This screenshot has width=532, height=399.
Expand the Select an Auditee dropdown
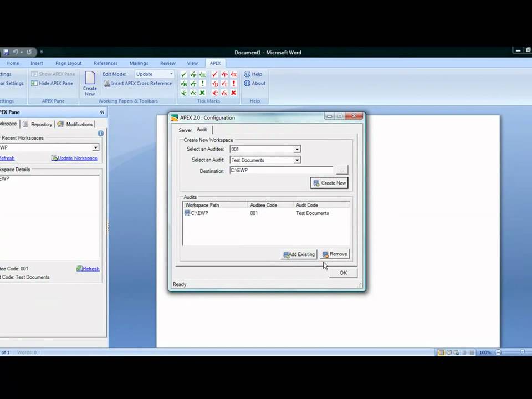(297, 149)
